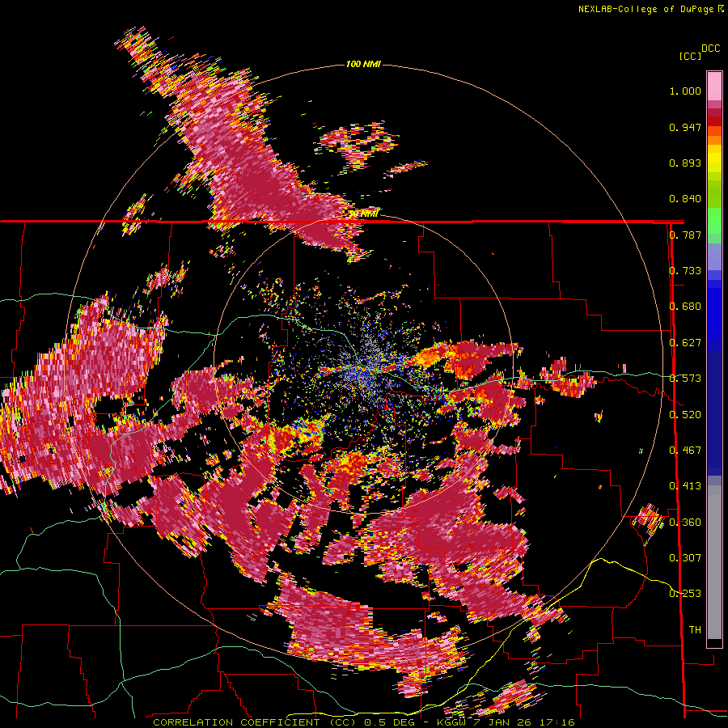Click the 0.787 scale value
Viewport: 728px width, 728px height.
point(685,235)
